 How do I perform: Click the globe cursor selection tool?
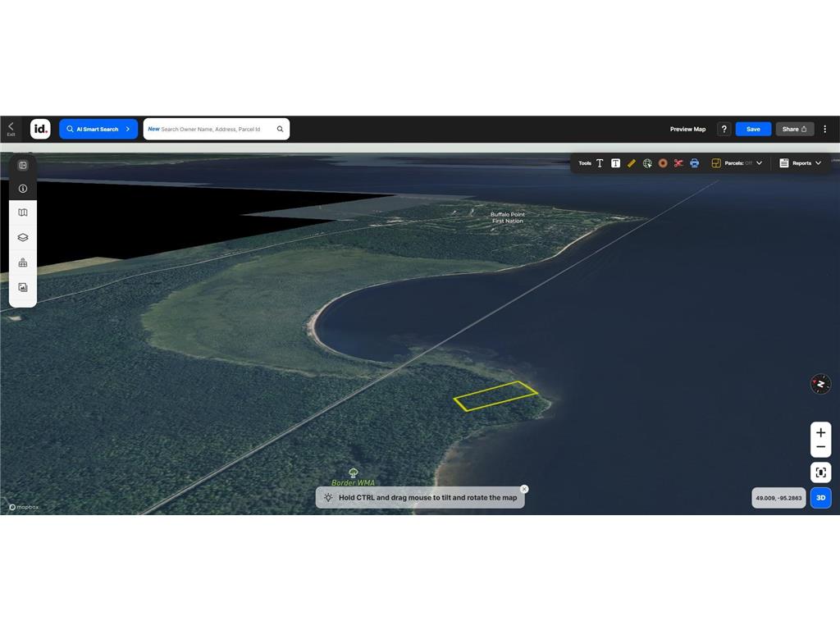(x=647, y=163)
